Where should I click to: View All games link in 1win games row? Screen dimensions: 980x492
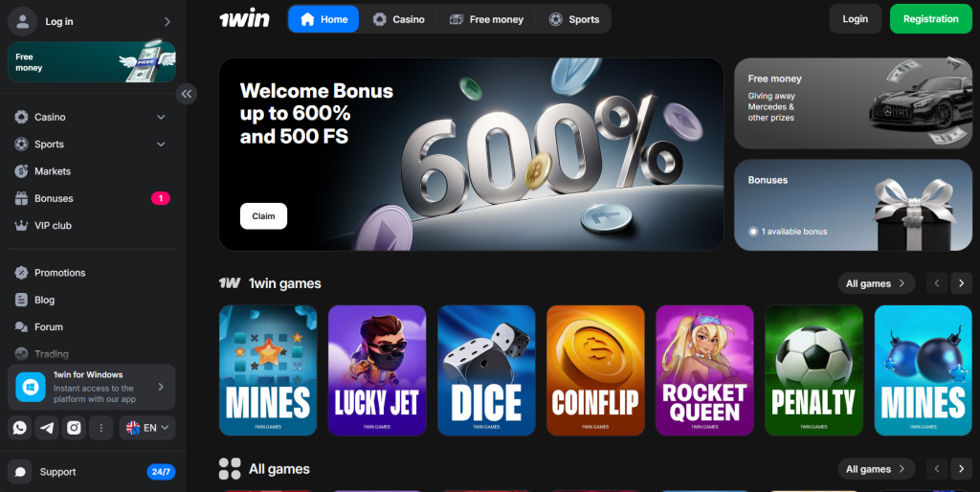click(x=877, y=283)
